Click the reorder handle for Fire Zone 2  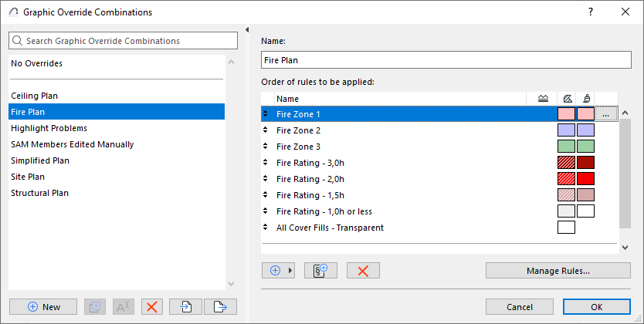pyautogui.click(x=266, y=130)
